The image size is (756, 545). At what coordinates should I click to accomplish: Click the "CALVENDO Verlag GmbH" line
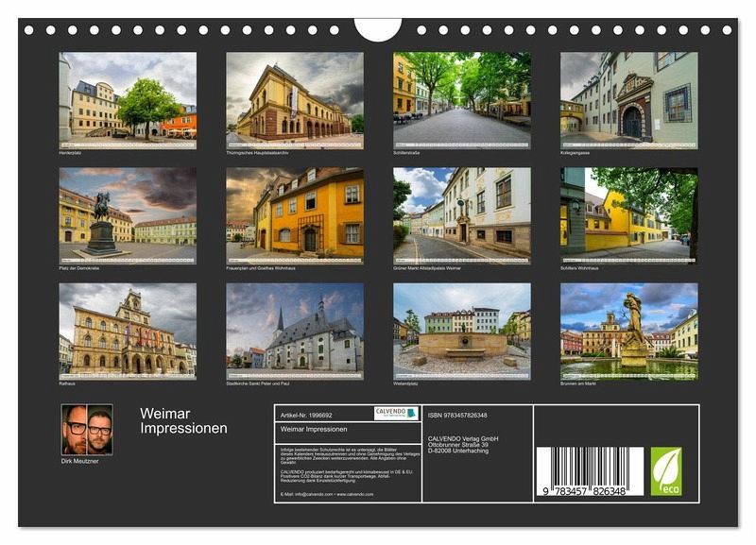tap(463, 439)
